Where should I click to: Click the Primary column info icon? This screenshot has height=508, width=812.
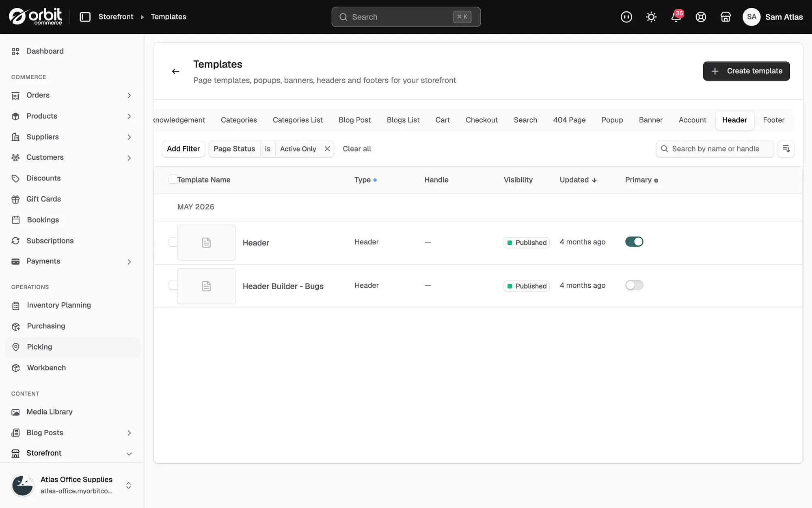656,180
